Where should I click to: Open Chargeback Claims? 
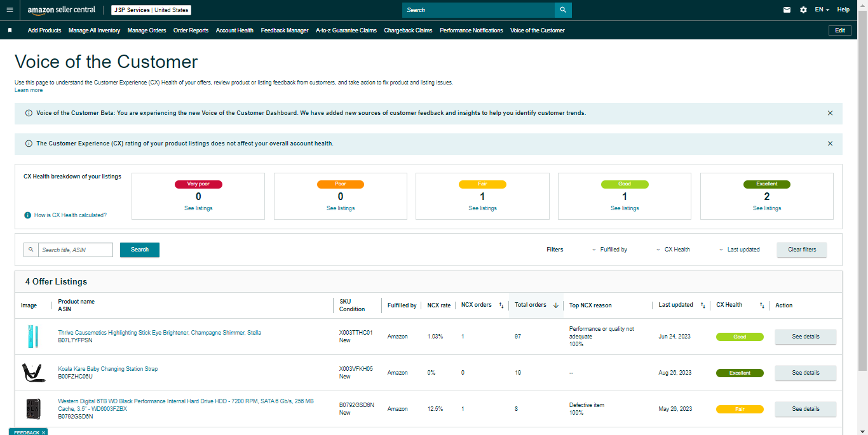tap(408, 30)
